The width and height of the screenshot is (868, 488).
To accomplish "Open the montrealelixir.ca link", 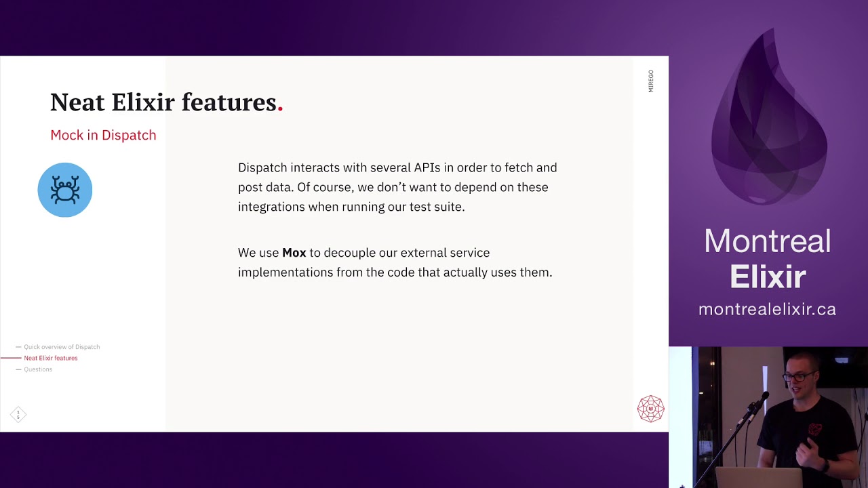I will 767,309.
